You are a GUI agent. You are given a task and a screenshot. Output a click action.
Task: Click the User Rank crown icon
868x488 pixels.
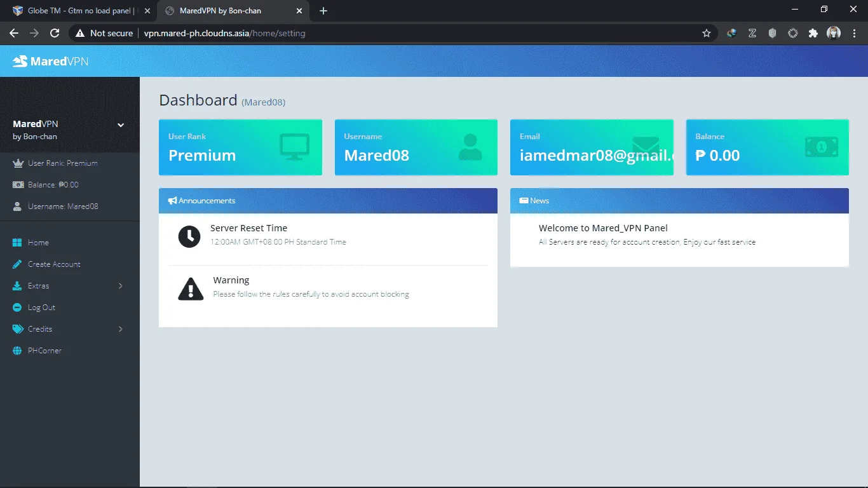18,163
